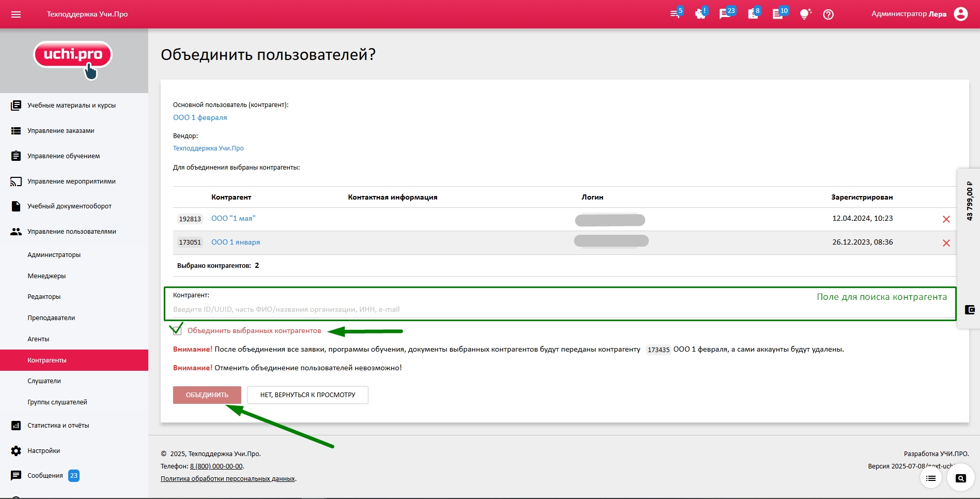Open main user link ООО 1 февраля

[200, 117]
